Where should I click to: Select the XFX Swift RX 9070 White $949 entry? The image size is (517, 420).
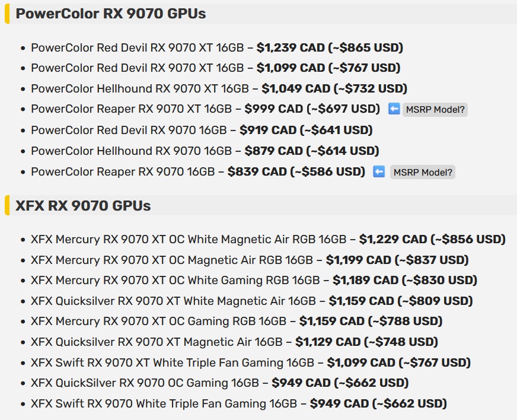coord(239,403)
